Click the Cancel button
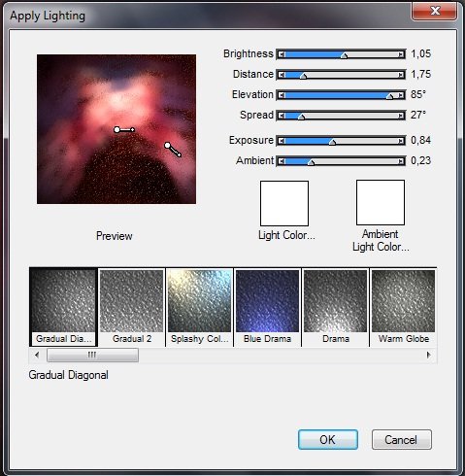The width and height of the screenshot is (465, 476). (402, 440)
